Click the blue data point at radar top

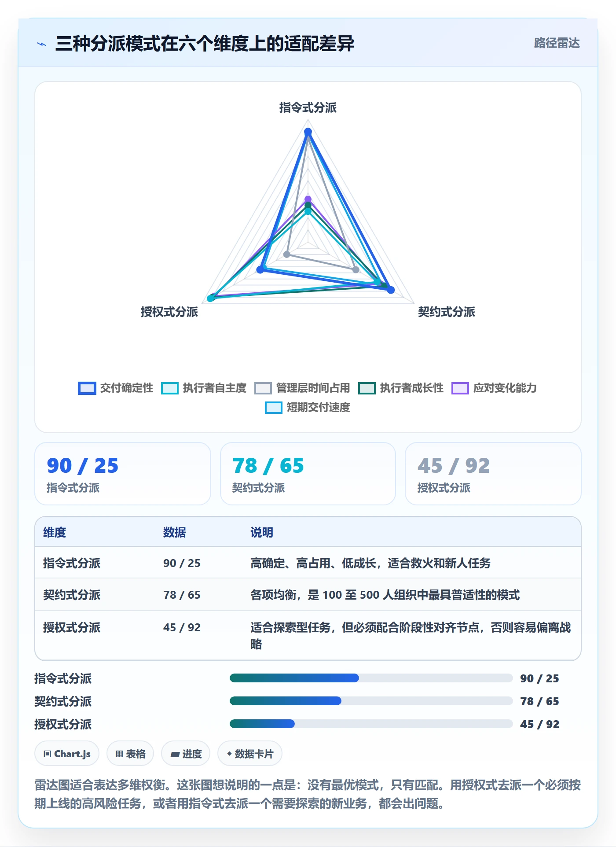(x=308, y=132)
